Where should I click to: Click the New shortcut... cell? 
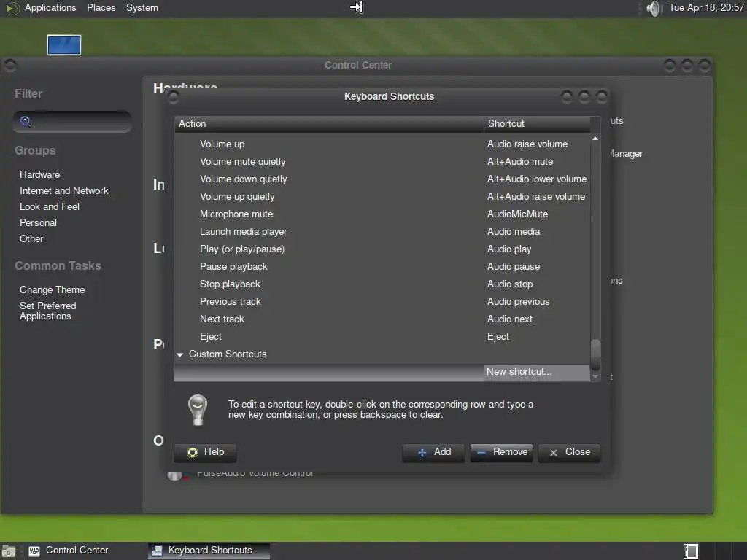pyautogui.click(x=537, y=372)
